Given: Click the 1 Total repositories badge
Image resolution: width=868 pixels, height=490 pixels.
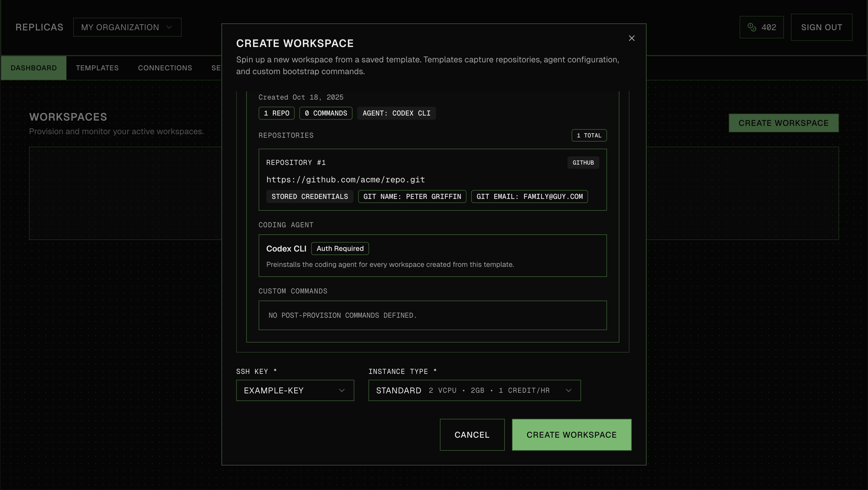Looking at the screenshot, I should coord(589,135).
